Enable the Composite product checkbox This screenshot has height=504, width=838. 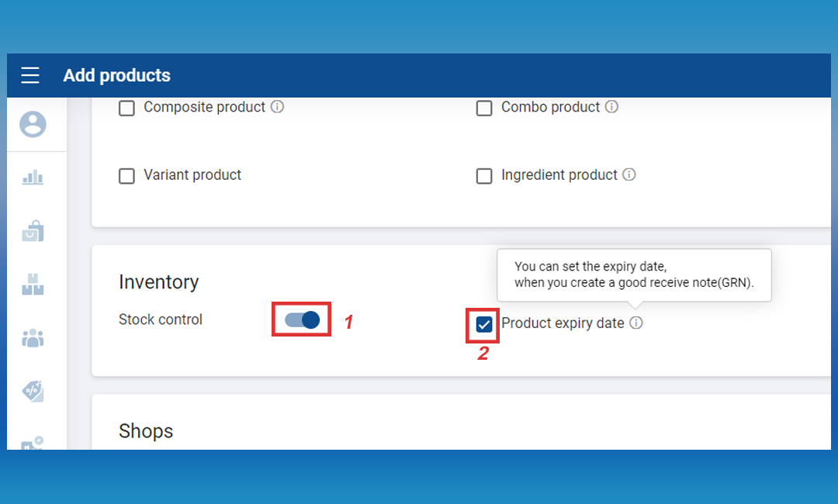126,108
